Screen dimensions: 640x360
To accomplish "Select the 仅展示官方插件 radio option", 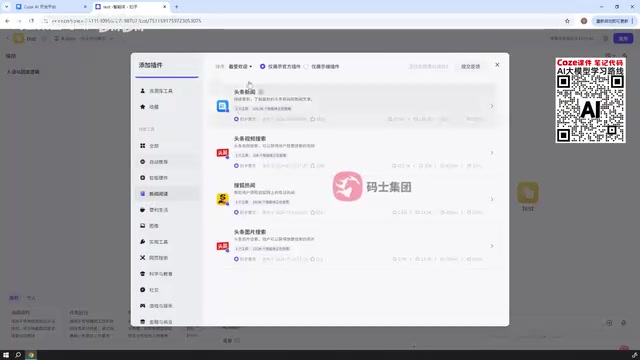I will tap(262, 67).
